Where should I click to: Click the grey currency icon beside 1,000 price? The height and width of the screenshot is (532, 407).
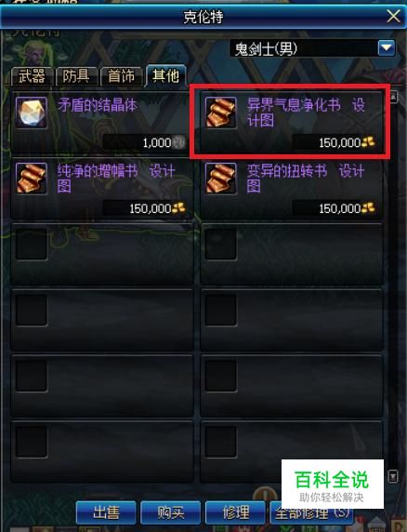178,142
